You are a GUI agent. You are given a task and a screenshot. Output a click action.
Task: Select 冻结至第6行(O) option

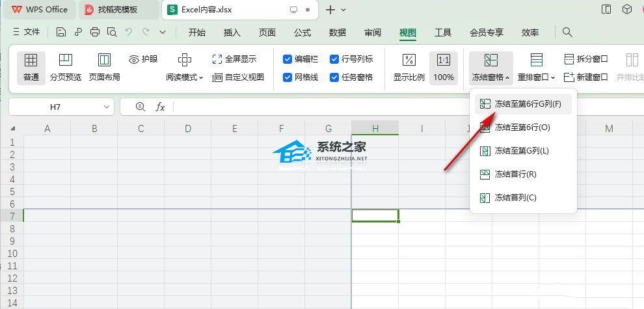coord(523,128)
